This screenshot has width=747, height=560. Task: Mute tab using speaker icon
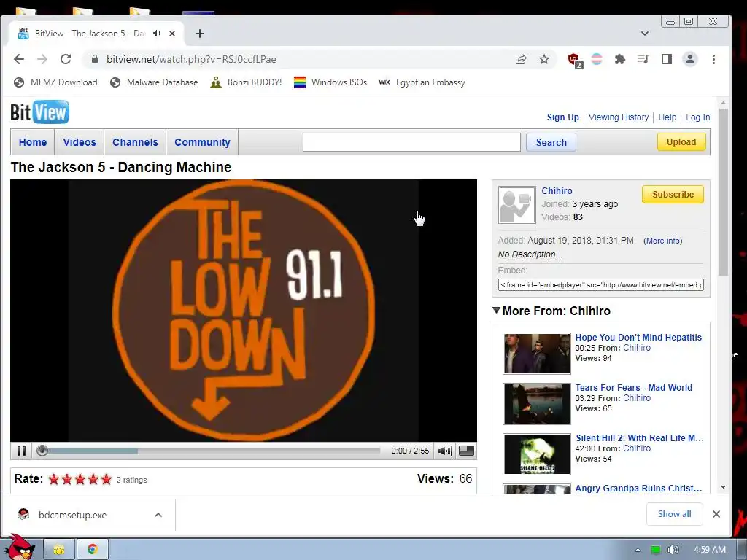tap(157, 34)
